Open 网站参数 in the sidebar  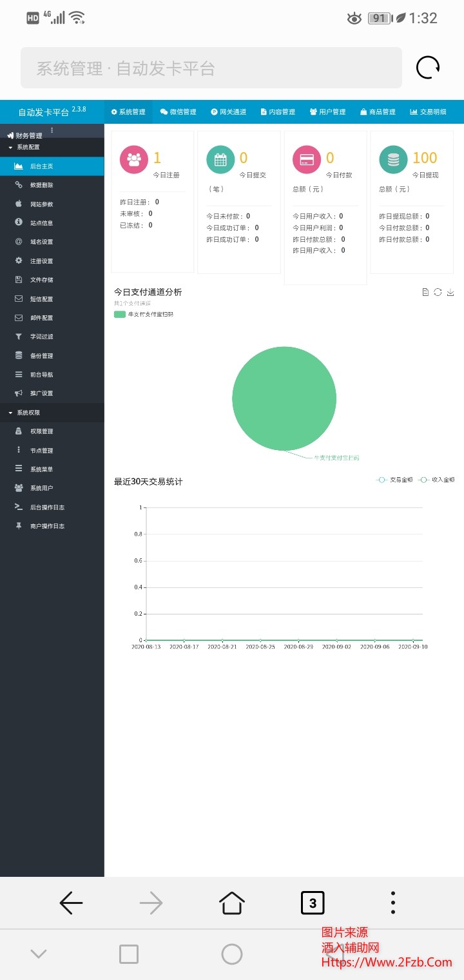tap(41, 204)
